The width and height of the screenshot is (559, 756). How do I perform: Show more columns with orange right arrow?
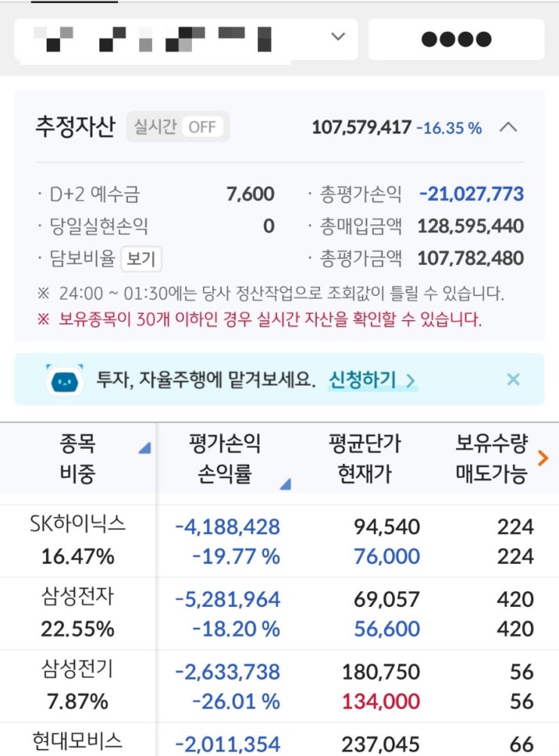(x=543, y=458)
